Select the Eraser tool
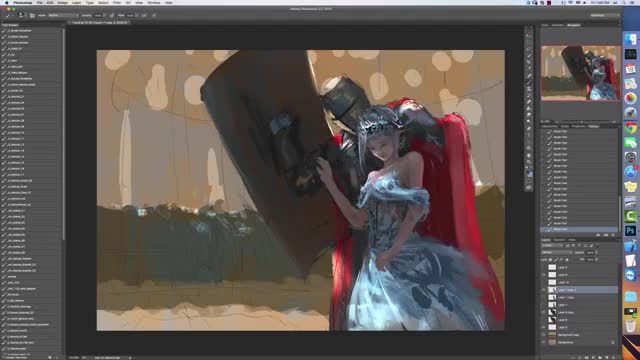 click(529, 102)
